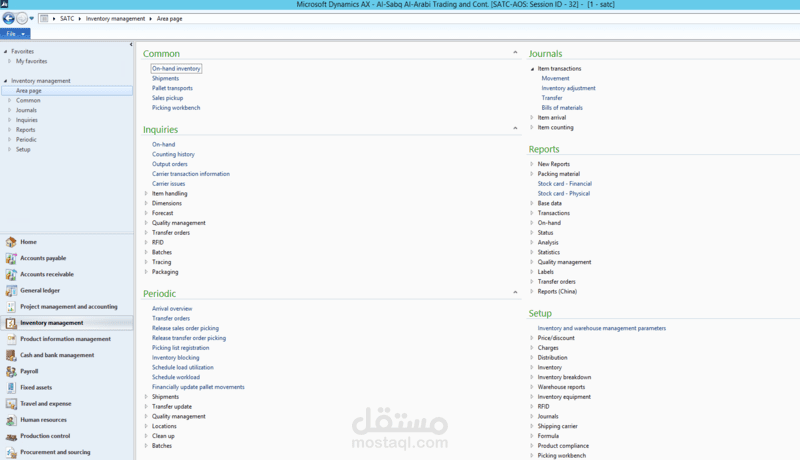Expand Price/discount under Setup

[532, 338]
